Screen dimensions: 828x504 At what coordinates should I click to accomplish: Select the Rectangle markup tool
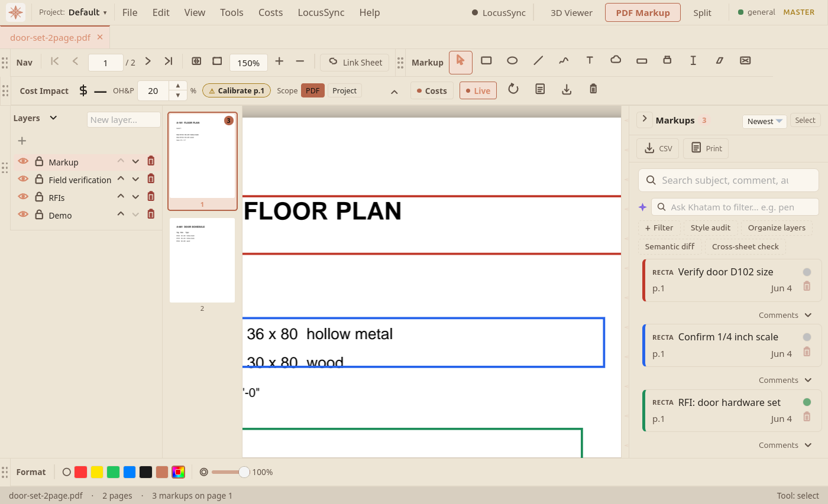coord(486,60)
